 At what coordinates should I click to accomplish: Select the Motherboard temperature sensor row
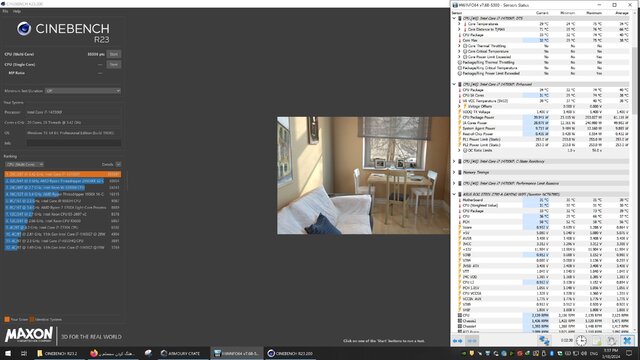coord(543,200)
